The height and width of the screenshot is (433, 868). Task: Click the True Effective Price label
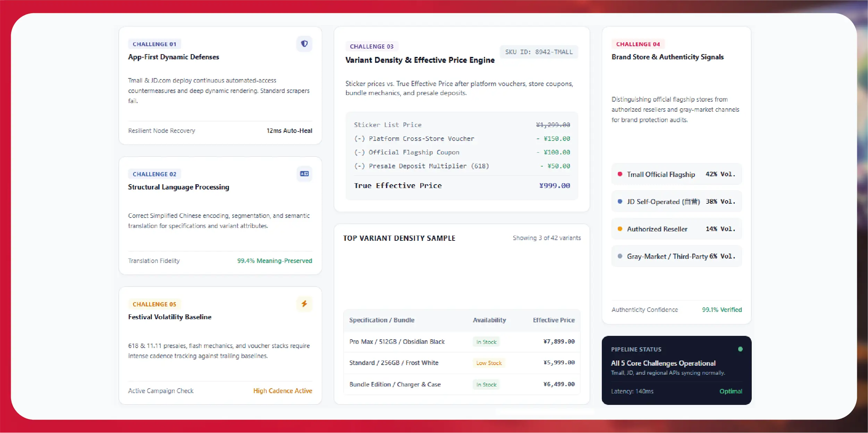398,186
